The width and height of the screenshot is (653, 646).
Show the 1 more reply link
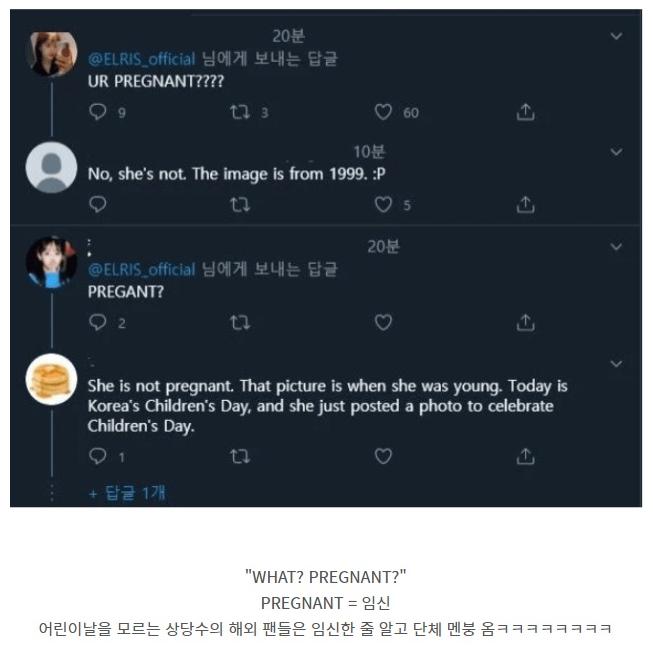point(127,492)
